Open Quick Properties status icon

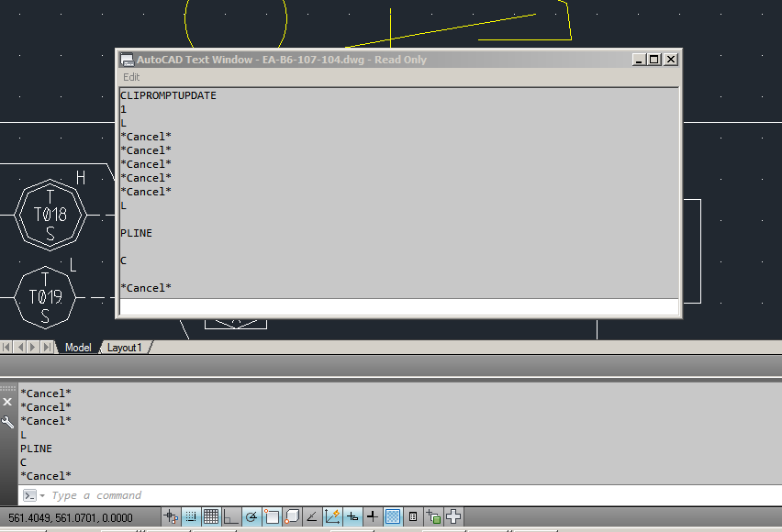click(413, 517)
